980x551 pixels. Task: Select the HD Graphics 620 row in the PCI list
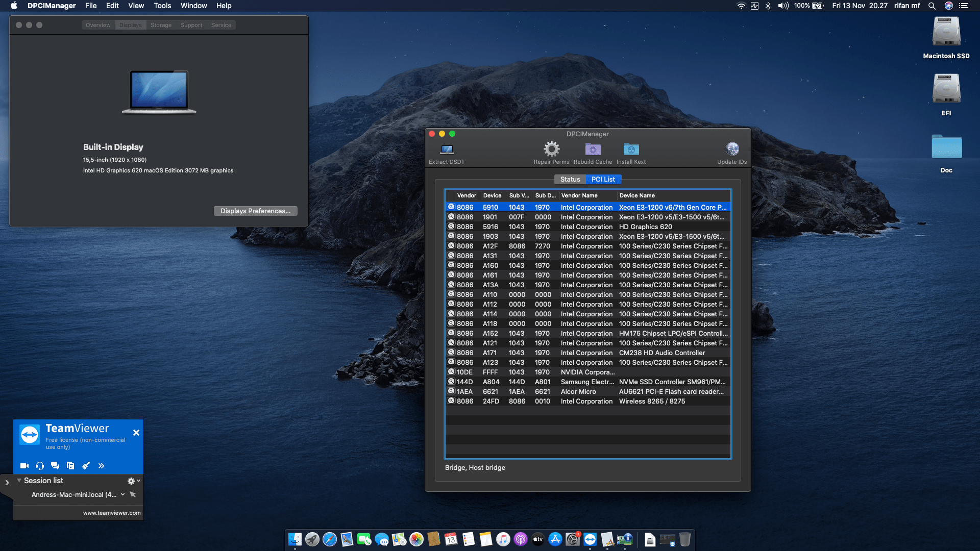(587, 227)
